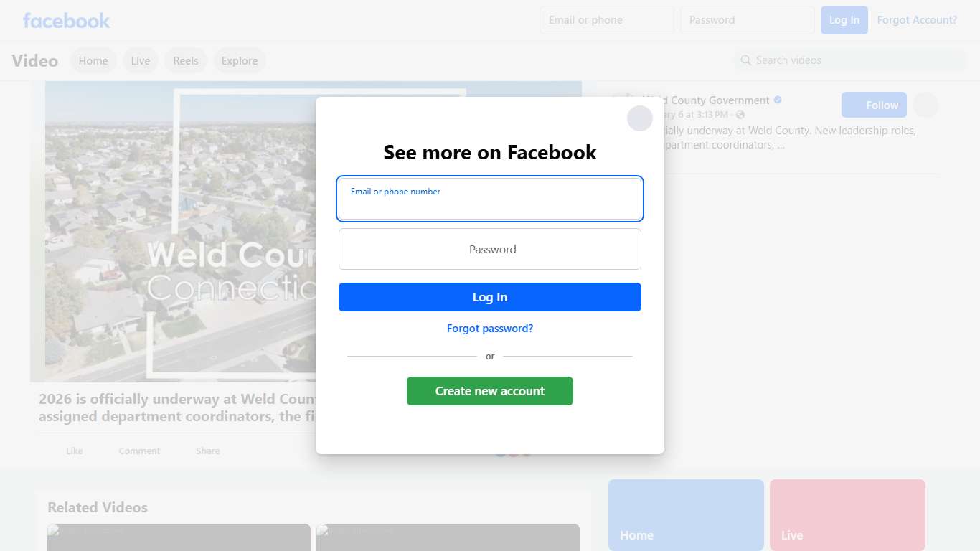Click the Facebook logo
Viewport: 980px width, 551px height.
(x=66, y=21)
